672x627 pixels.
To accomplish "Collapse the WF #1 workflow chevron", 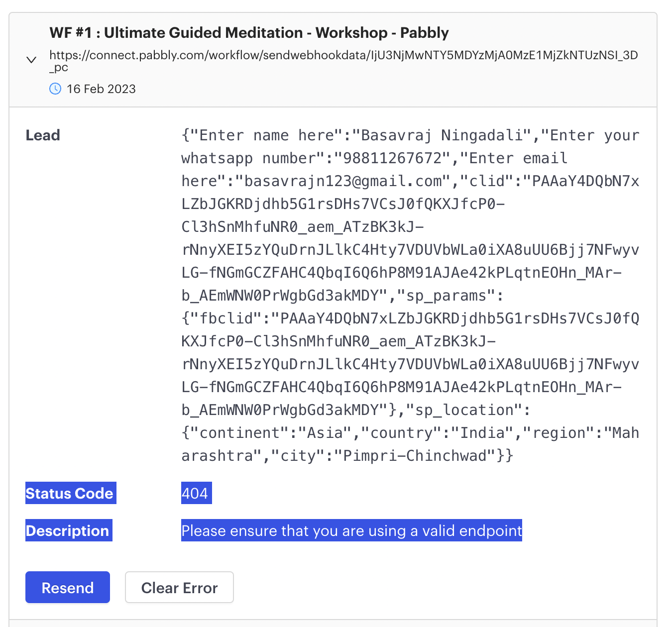I will pos(31,60).
